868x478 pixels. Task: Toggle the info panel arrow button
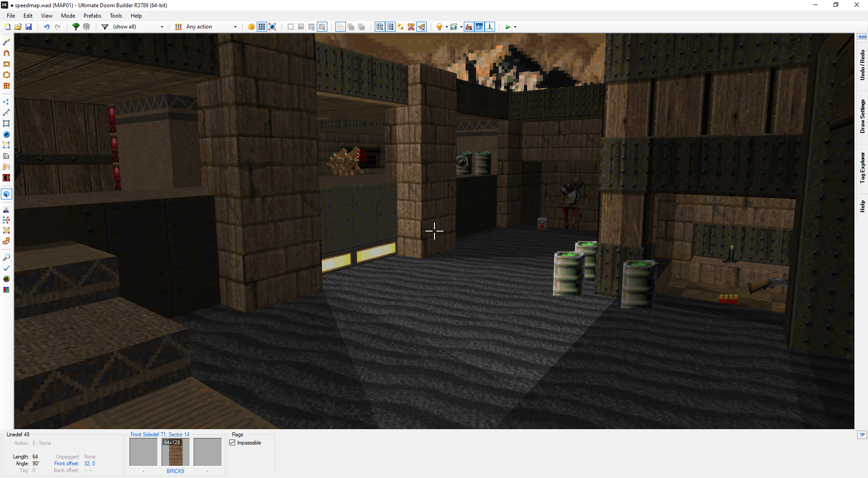pyautogui.click(x=490, y=27)
